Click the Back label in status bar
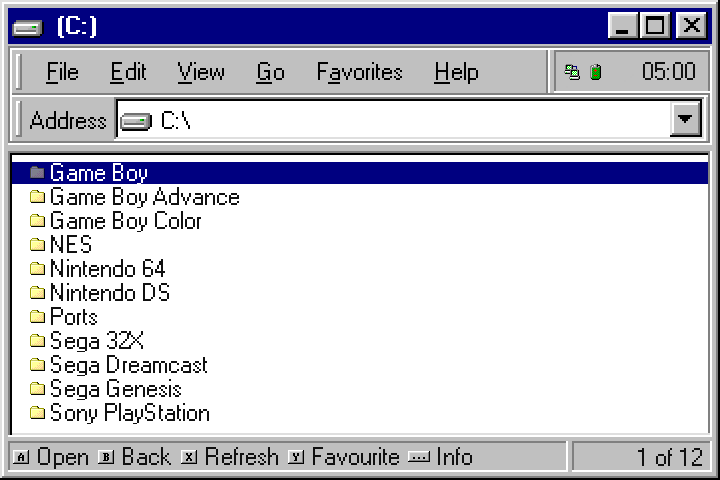Image resolution: width=720 pixels, height=480 pixels. 146,457
